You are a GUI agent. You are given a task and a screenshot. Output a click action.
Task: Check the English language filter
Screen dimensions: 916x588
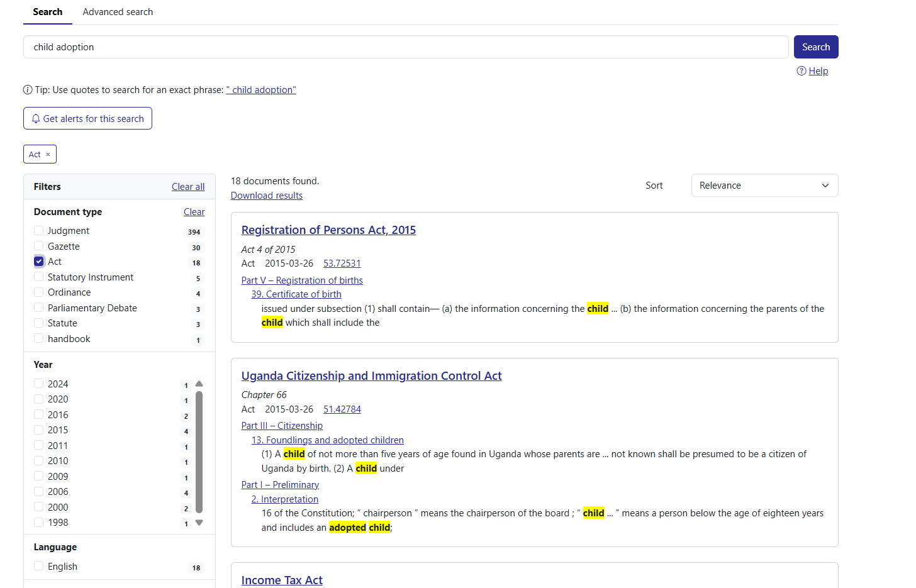point(39,566)
